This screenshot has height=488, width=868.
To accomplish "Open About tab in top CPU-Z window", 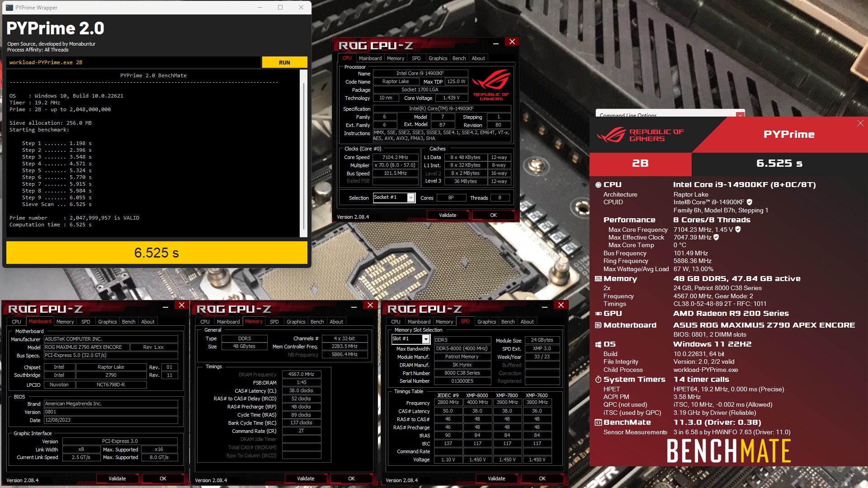I will pos(478,58).
